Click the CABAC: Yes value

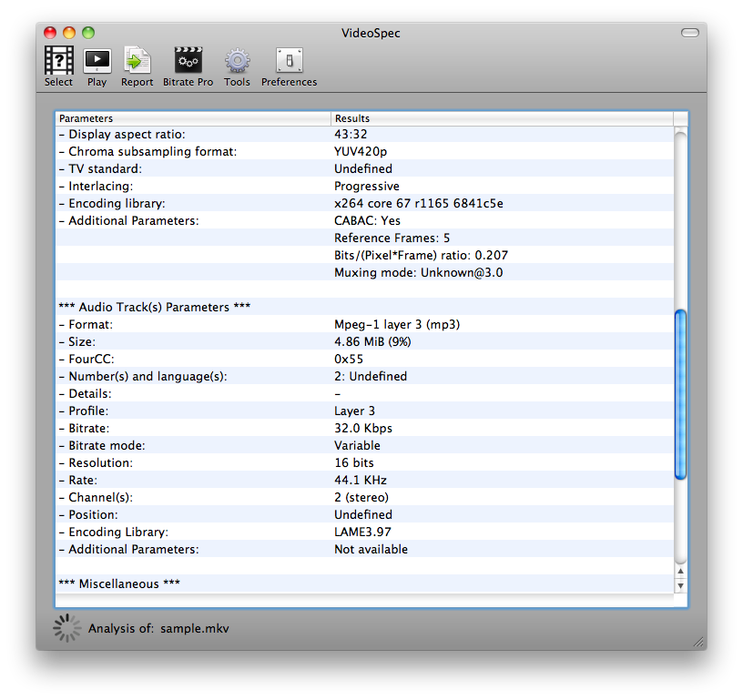pos(367,220)
